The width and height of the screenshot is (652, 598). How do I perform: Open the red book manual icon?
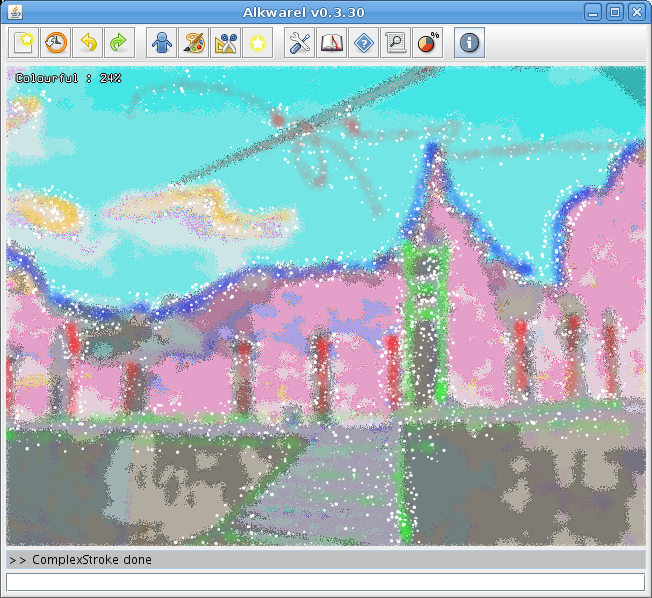point(332,43)
